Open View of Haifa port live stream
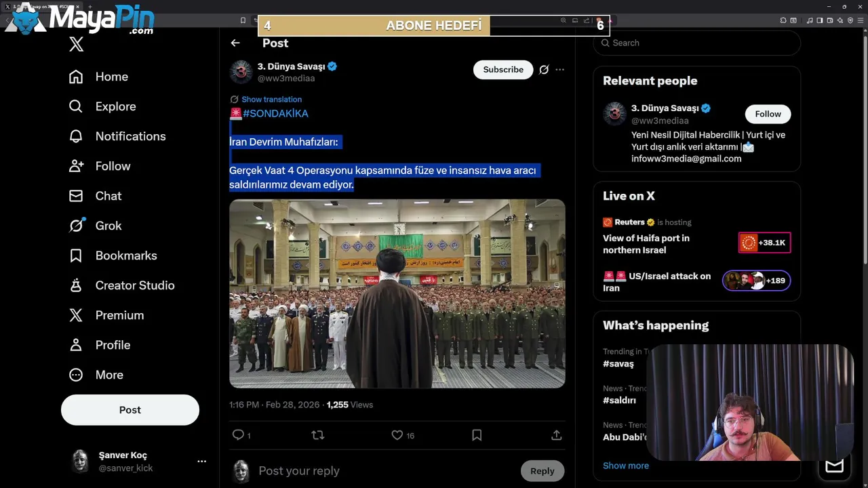 (x=646, y=244)
